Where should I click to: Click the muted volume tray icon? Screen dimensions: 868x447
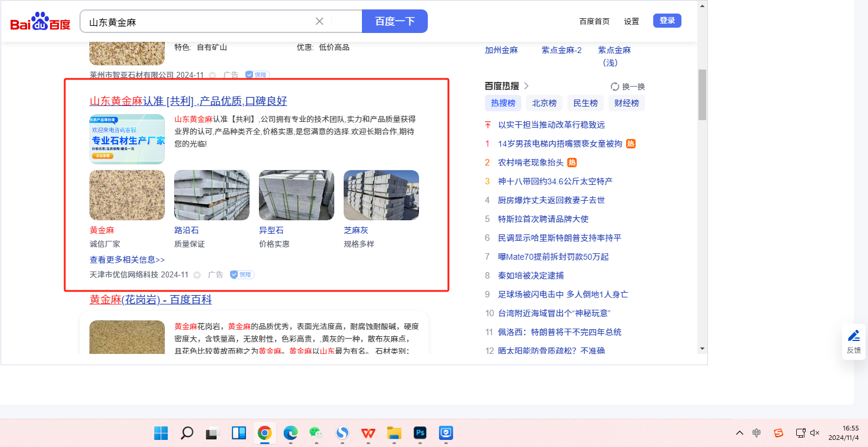[815, 433]
